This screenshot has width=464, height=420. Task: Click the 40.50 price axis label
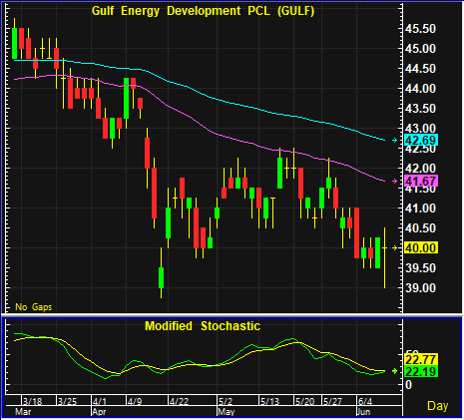(420, 228)
